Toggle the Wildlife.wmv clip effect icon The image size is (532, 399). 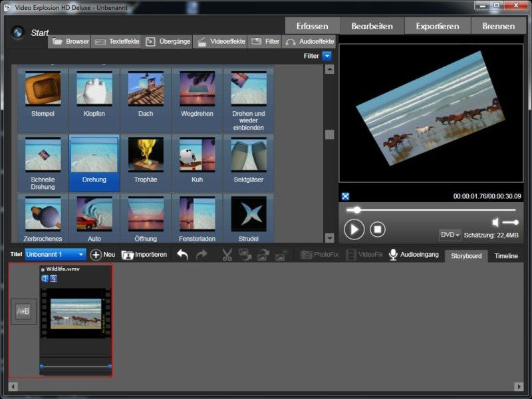tap(54, 279)
